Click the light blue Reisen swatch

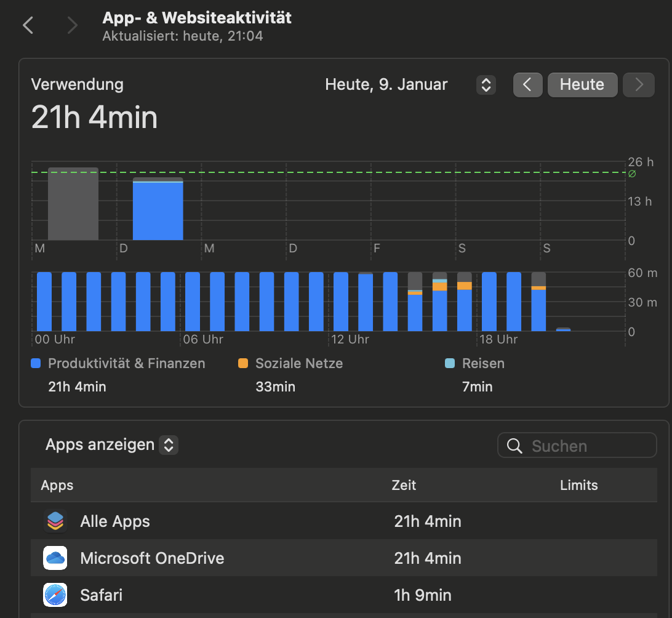pos(450,364)
